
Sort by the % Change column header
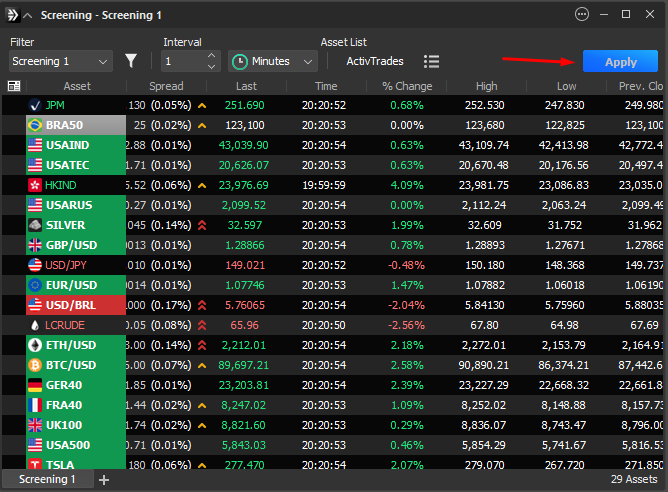(x=406, y=86)
